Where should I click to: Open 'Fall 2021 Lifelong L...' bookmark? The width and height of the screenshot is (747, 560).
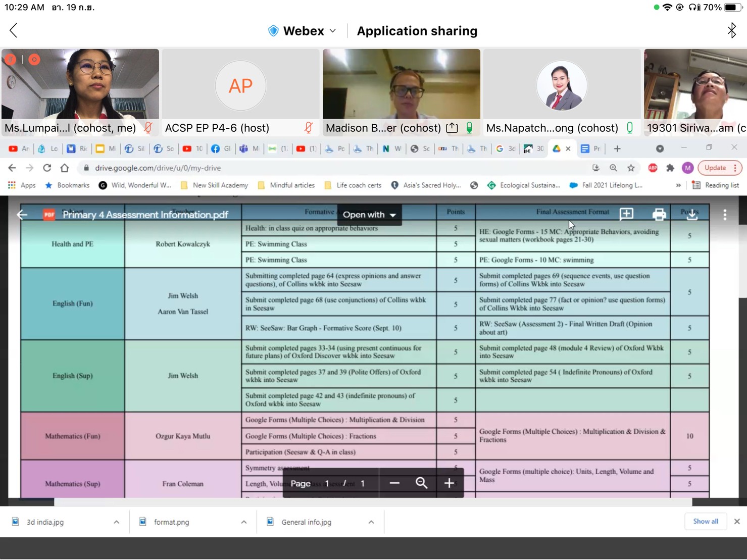click(606, 185)
